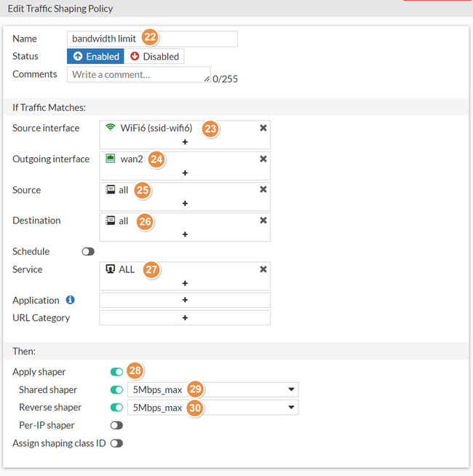Screen dimensions: 473x476
Task: Add a URL Category entry
Action: (185, 318)
